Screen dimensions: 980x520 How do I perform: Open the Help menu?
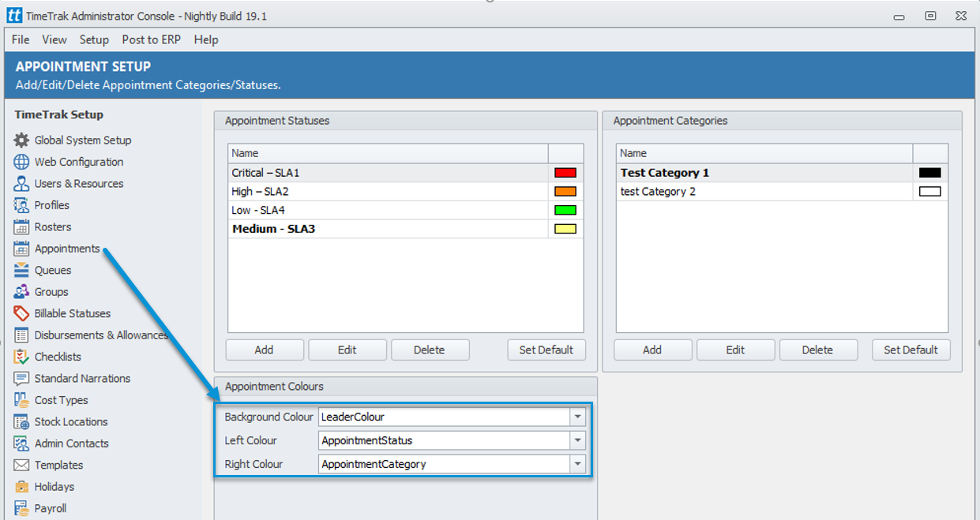point(206,39)
